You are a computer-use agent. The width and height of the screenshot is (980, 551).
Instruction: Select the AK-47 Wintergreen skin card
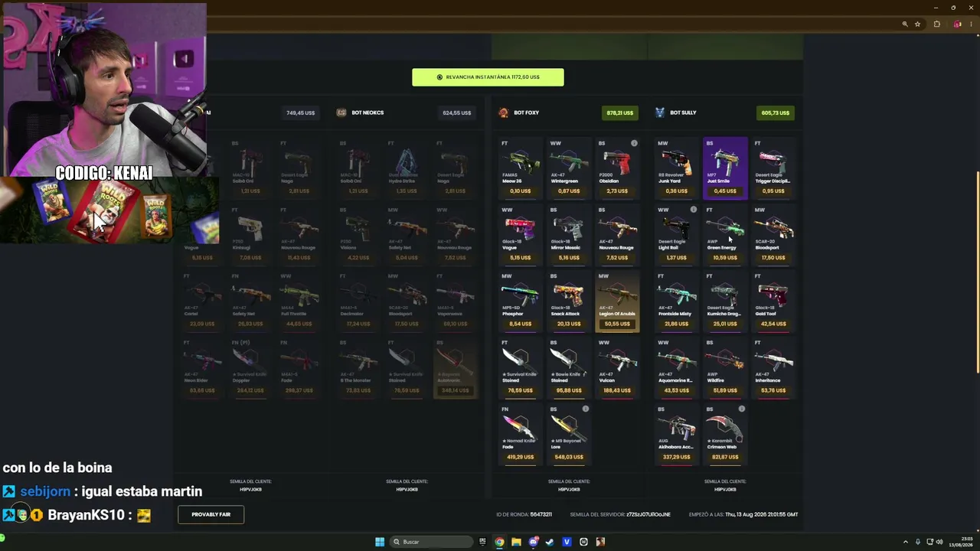pyautogui.click(x=569, y=168)
